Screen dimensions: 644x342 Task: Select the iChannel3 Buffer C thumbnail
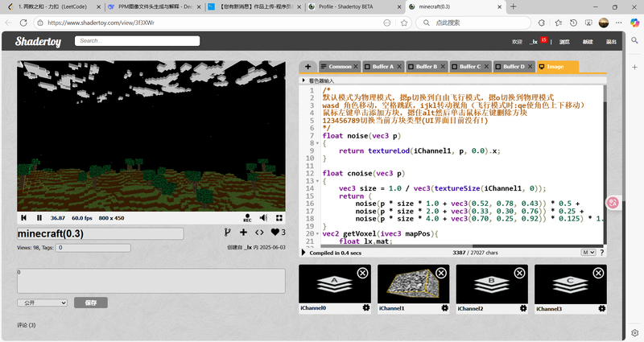(571, 284)
